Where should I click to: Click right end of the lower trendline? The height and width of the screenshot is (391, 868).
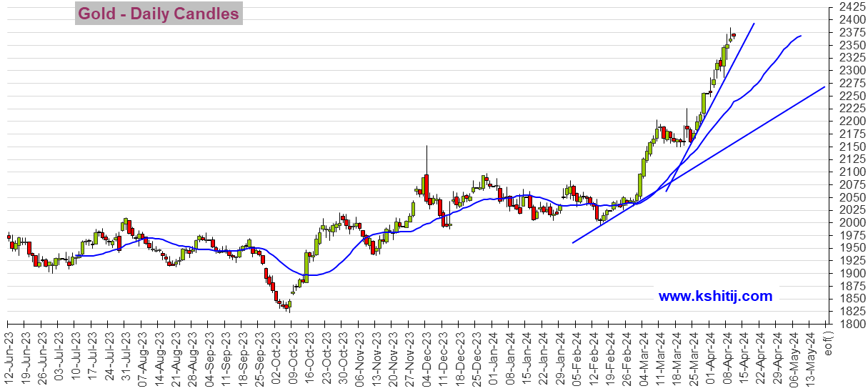[x=824, y=87]
